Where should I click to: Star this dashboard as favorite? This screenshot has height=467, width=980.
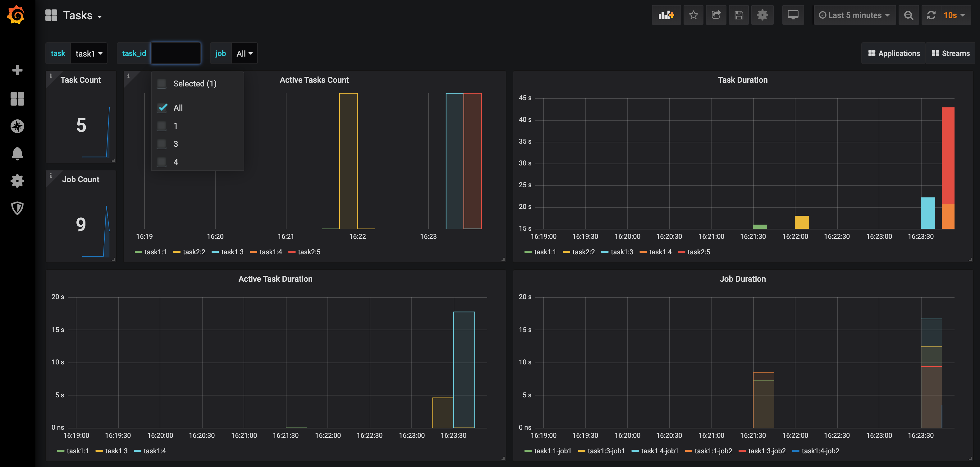[x=693, y=15]
